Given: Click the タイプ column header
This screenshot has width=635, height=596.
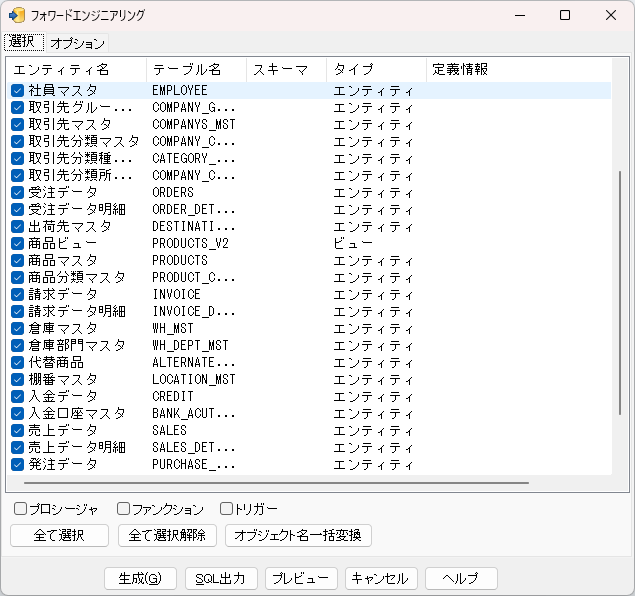Looking at the screenshot, I should pos(377,70).
